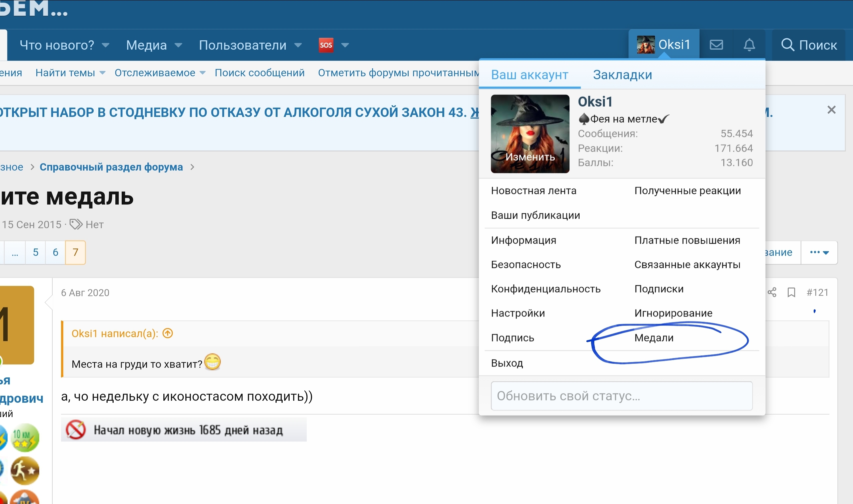Open the three-dots thread options dropdown
The width and height of the screenshot is (853, 504).
pyautogui.click(x=819, y=252)
